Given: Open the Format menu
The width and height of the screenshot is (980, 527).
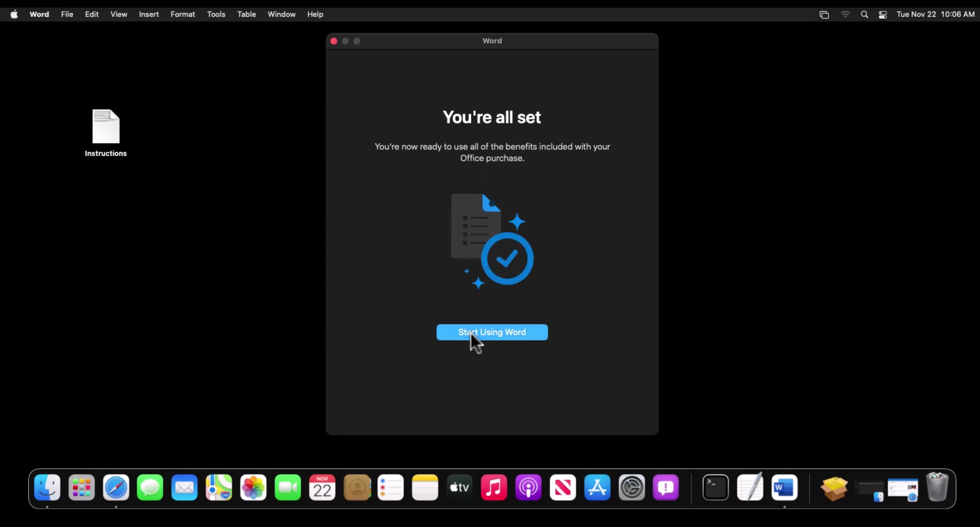Looking at the screenshot, I should pyautogui.click(x=182, y=14).
